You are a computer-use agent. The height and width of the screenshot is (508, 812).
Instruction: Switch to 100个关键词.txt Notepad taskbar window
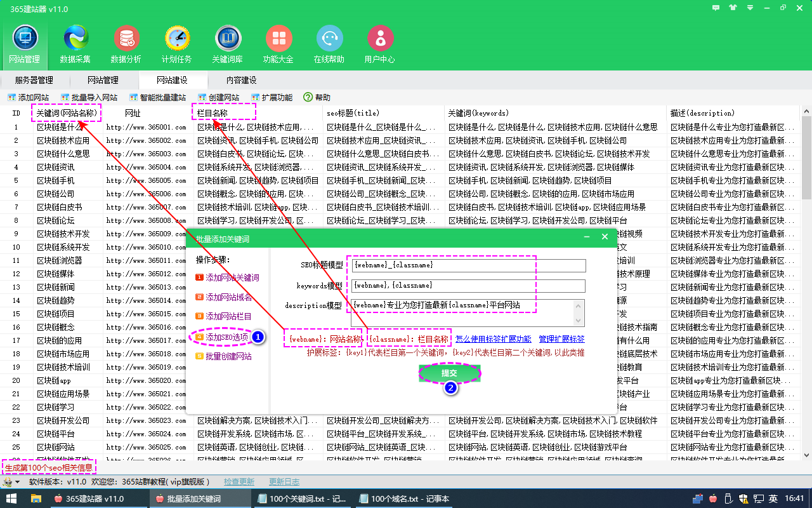(x=301, y=498)
